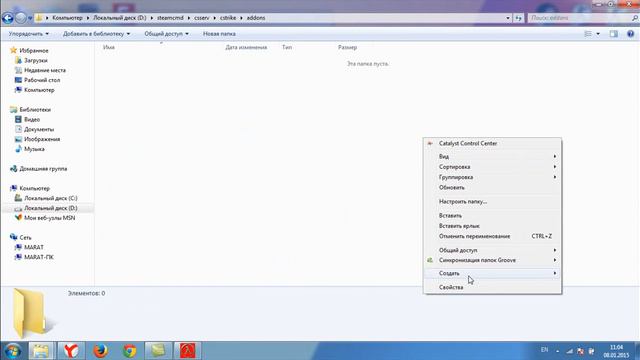Image resolution: width=640 pixels, height=360 pixels.
Task: Open the view options dropdown arrow
Action: 598,34
